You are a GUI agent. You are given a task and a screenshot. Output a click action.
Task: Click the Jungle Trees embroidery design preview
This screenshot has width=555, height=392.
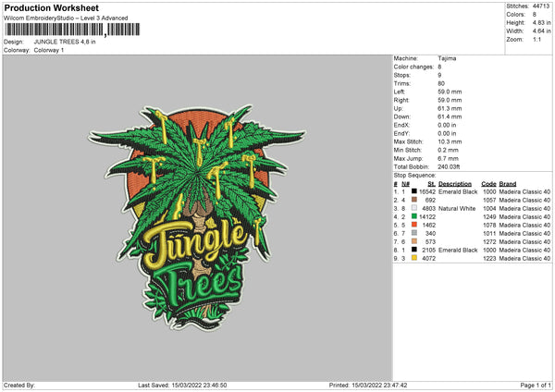197,217
